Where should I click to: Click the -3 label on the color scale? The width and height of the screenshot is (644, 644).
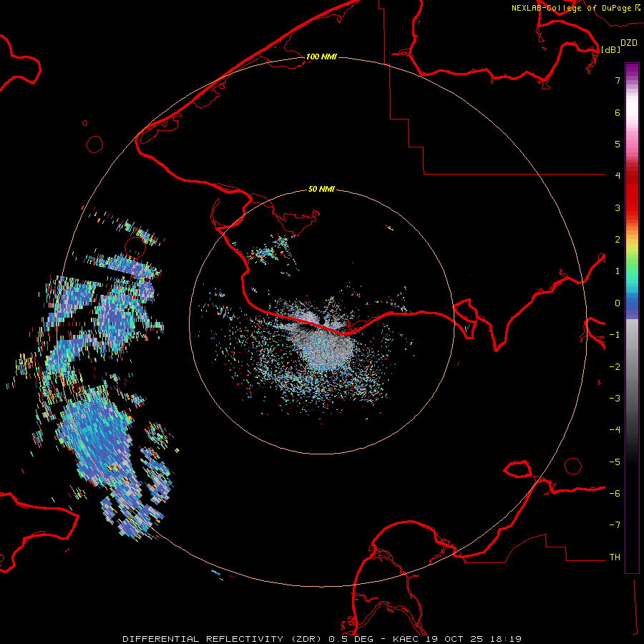[x=615, y=399]
